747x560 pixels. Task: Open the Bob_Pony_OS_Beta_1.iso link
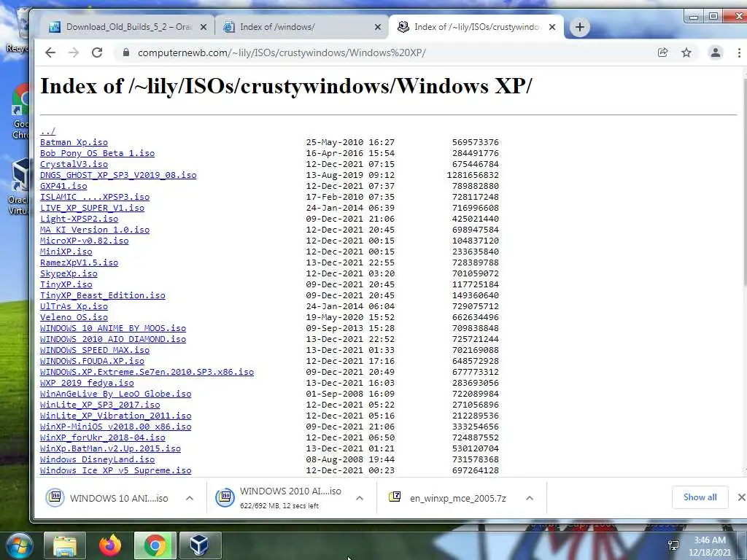click(x=97, y=153)
